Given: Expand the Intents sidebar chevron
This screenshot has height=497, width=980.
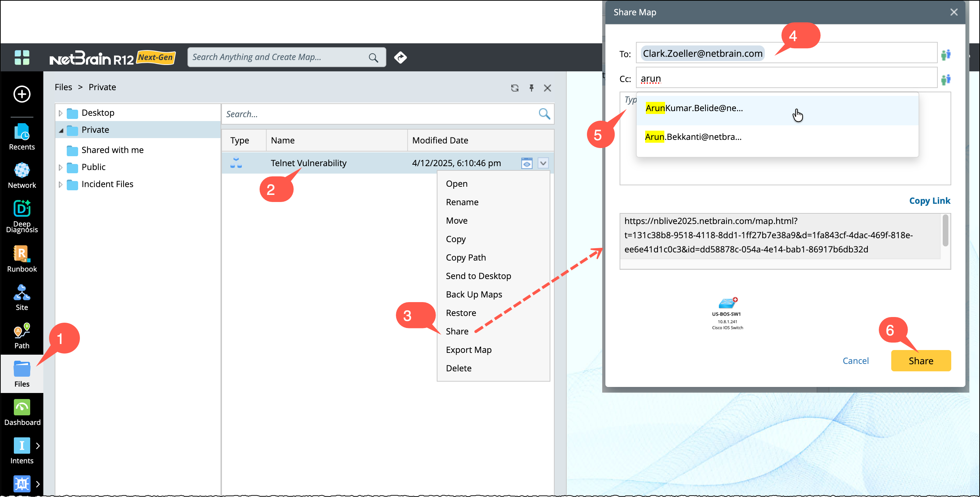Looking at the screenshot, I should coord(38,445).
